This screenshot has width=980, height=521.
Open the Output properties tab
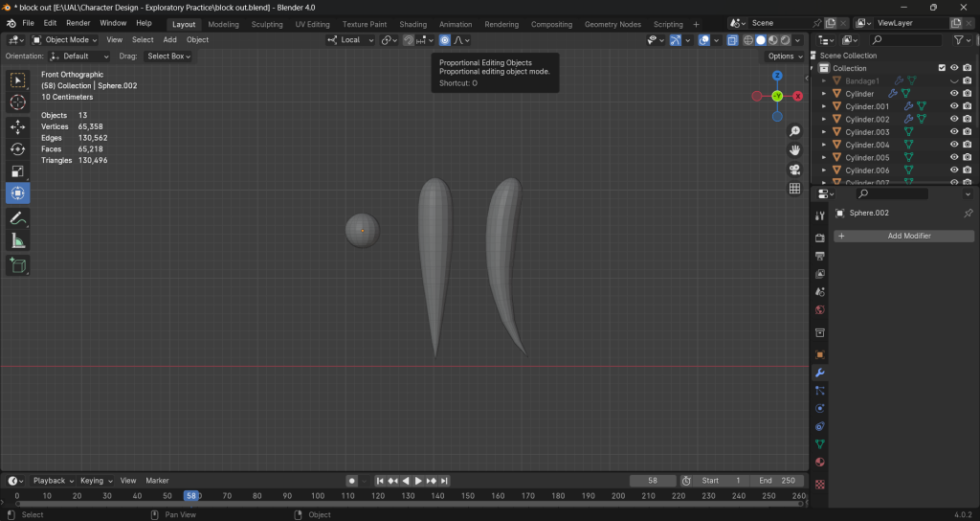820,256
